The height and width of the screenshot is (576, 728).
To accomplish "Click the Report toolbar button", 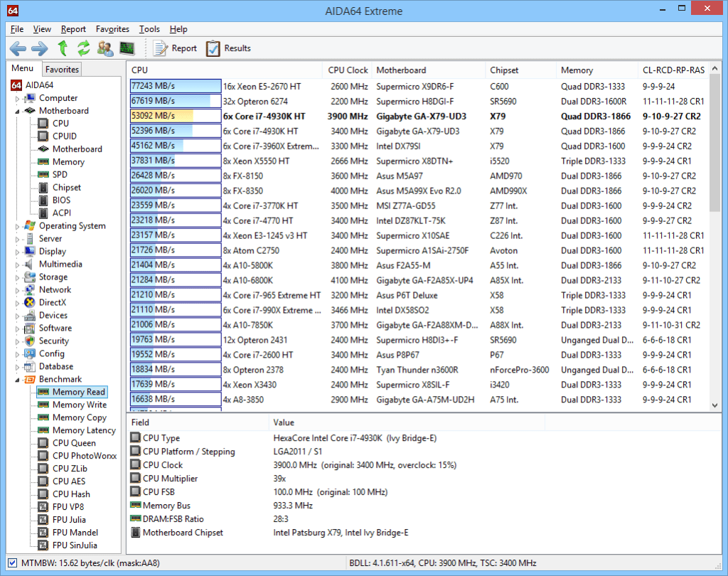I will point(175,48).
